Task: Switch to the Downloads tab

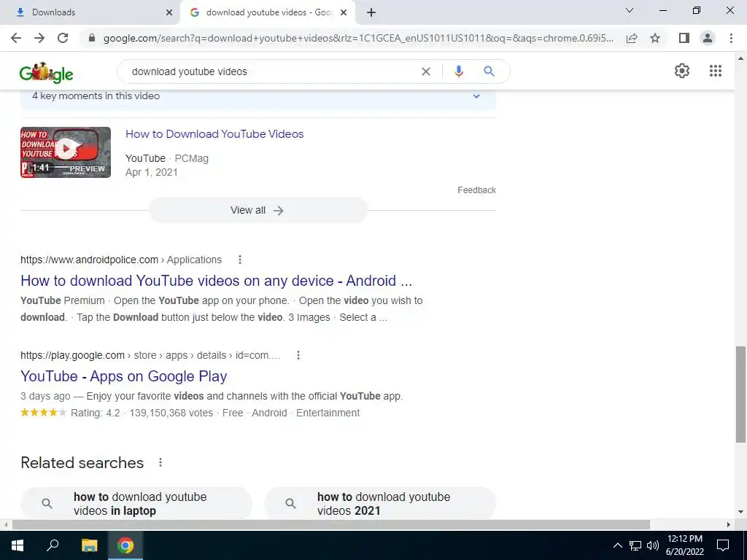Action: pos(90,12)
